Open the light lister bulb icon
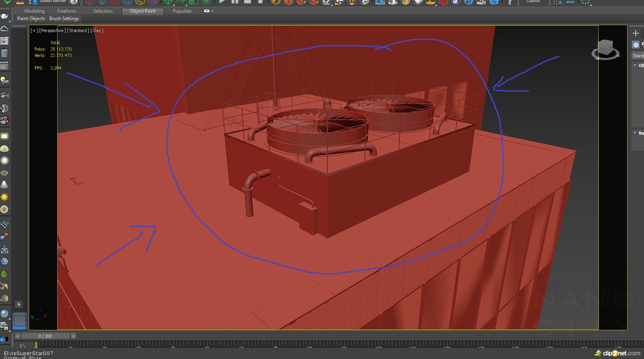 pos(4,81)
